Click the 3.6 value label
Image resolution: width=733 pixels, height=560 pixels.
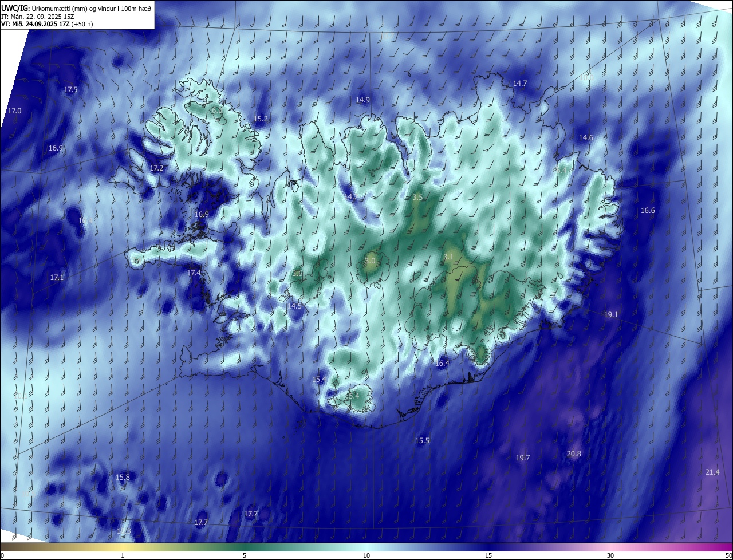(x=297, y=274)
